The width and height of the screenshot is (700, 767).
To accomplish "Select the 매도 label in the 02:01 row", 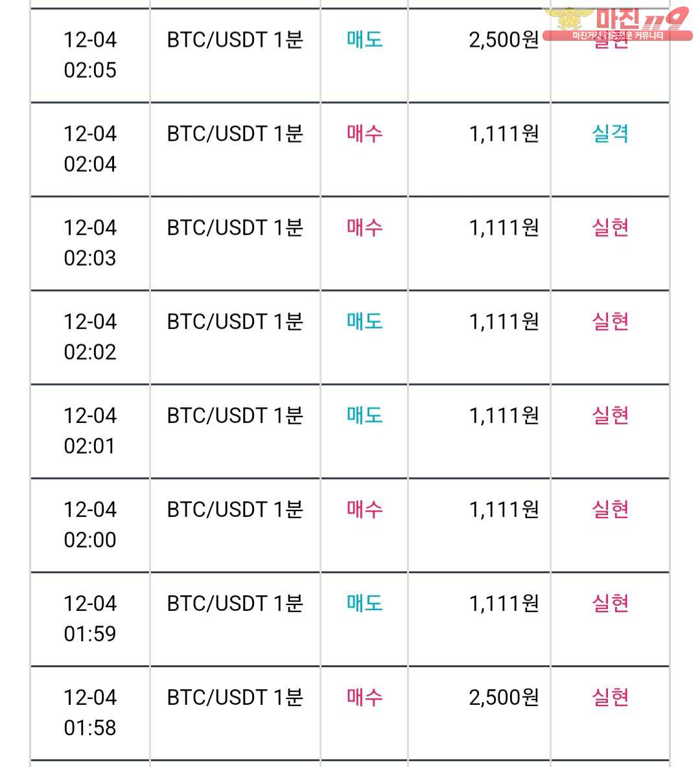I will coord(365,415).
